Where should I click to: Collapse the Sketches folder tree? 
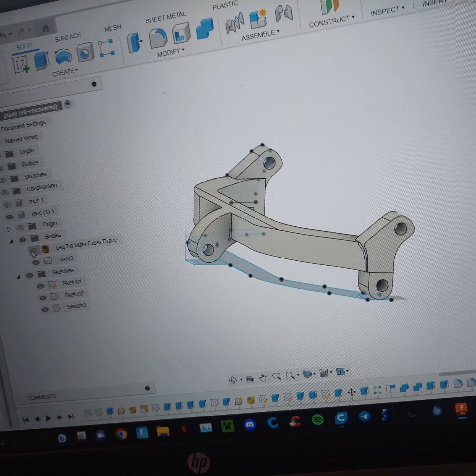pyautogui.click(x=19, y=277)
